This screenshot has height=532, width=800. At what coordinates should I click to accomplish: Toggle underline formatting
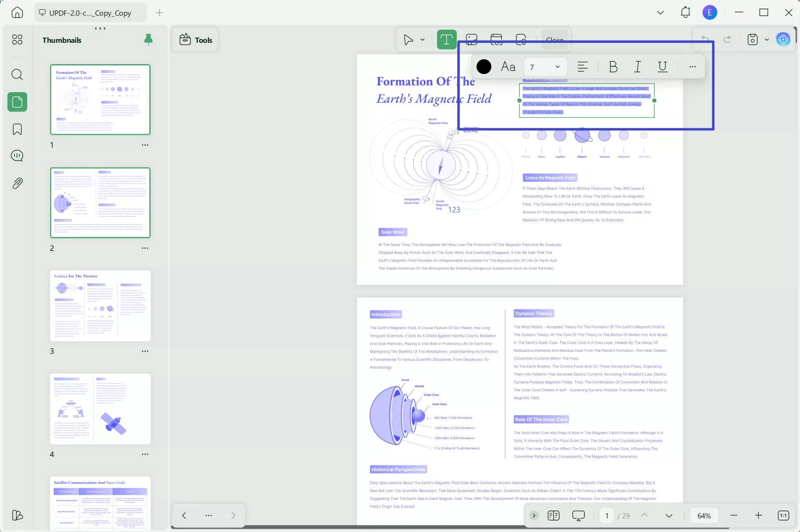[x=662, y=66]
